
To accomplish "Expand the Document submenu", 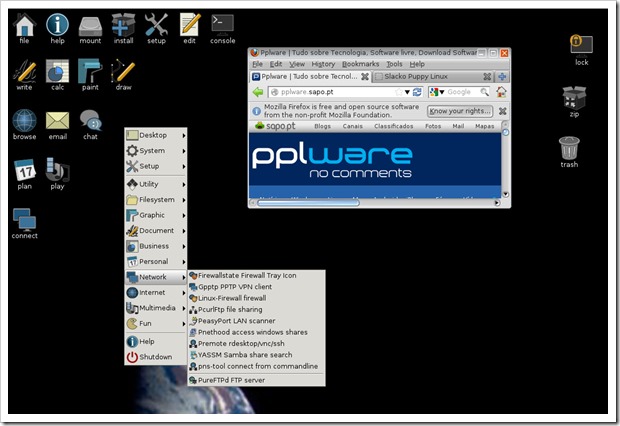I will 156,230.
